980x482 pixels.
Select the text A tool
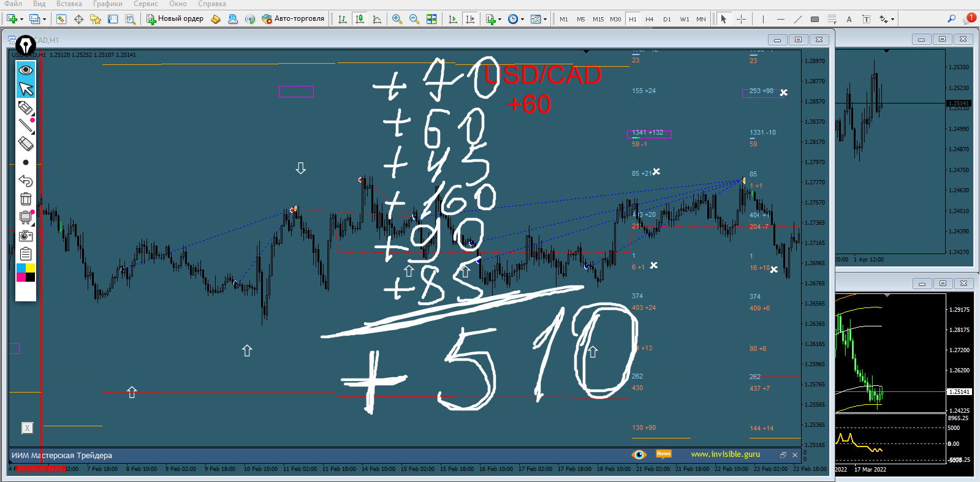point(849,19)
